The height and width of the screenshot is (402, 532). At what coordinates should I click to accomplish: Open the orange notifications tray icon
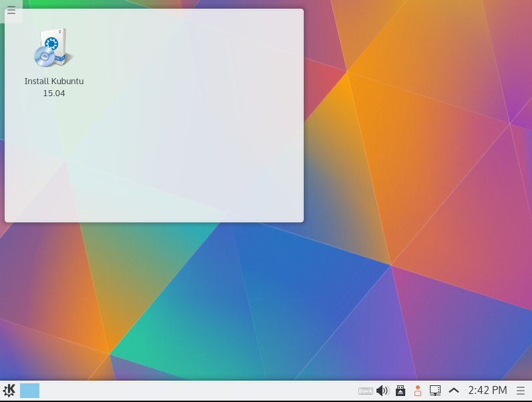(418, 391)
